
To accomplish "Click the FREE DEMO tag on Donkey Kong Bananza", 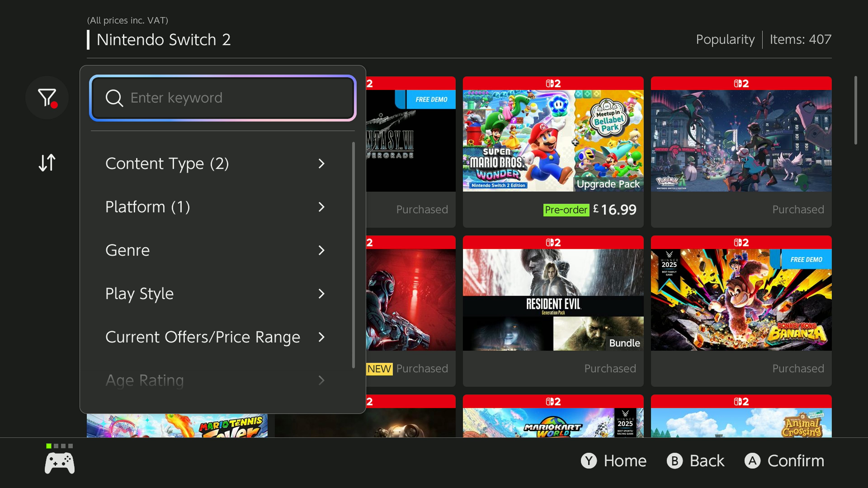I will tap(806, 259).
